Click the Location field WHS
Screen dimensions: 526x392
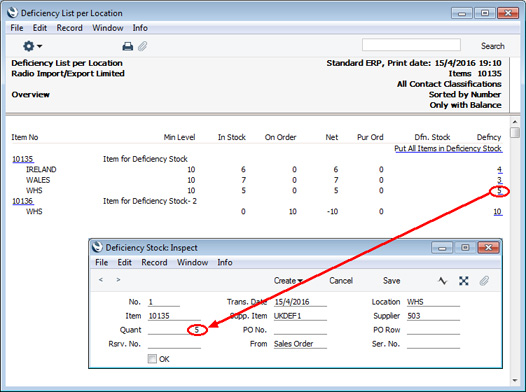click(x=433, y=302)
